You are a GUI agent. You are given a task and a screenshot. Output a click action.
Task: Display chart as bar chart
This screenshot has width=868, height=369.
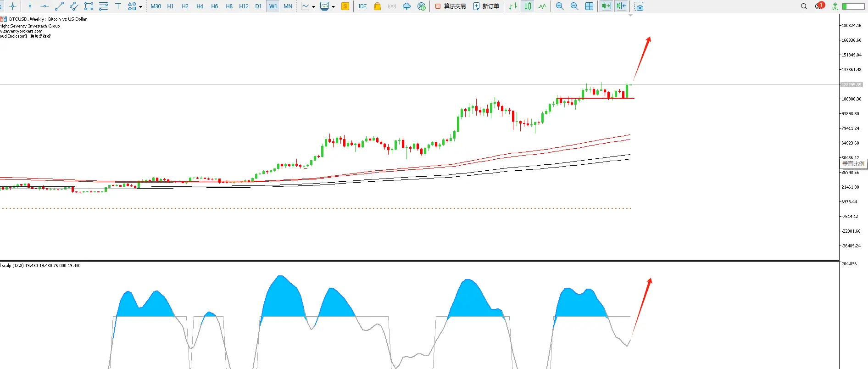click(x=513, y=6)
